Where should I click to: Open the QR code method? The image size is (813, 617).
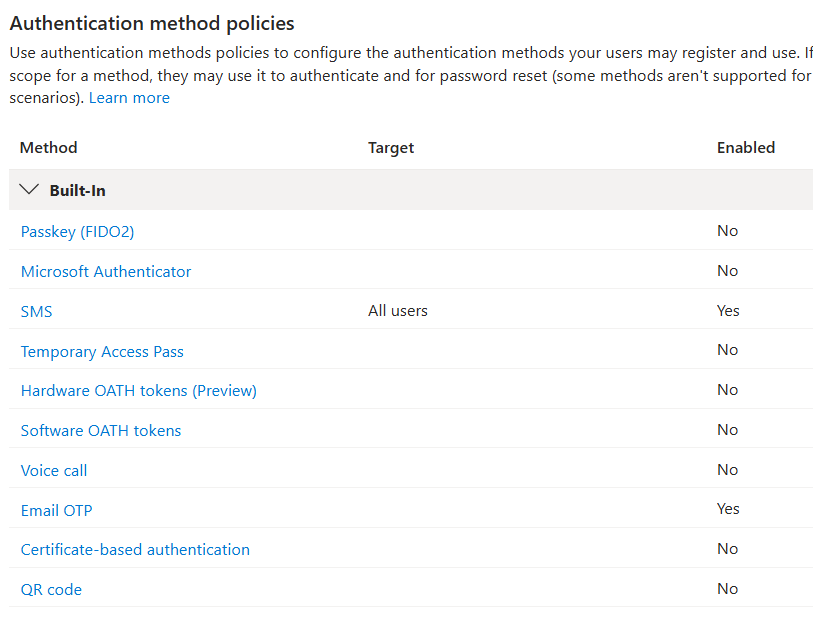pos(51,590)
